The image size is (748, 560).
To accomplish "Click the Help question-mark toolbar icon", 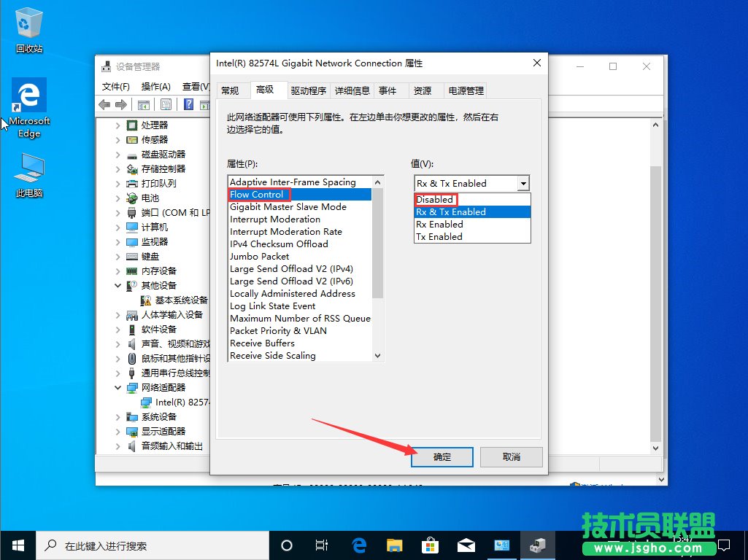I will point(190,104).
